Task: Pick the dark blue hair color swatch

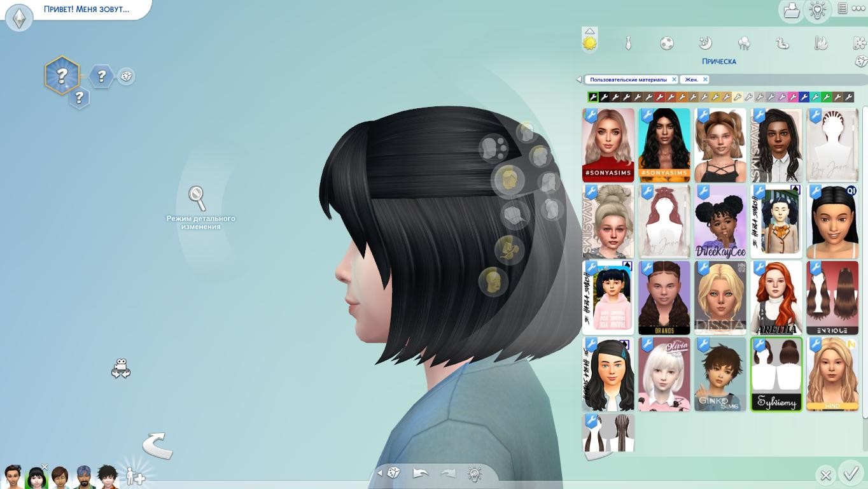Action: [804, 97]
